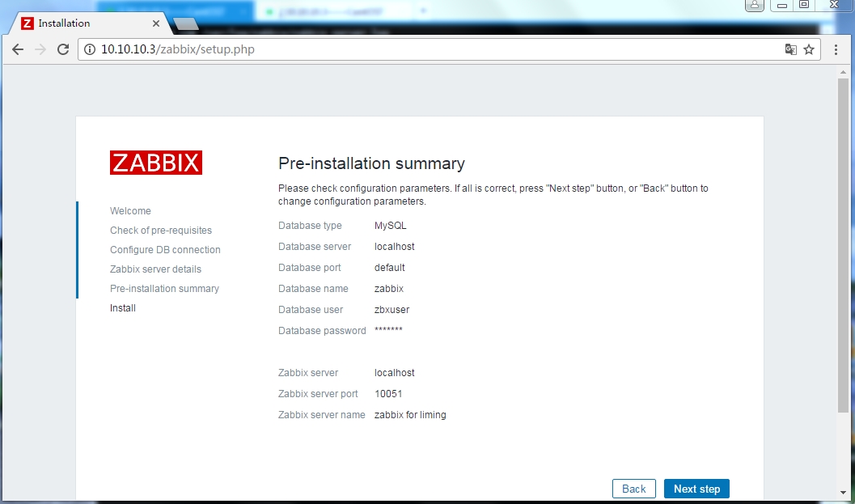Click the Pre-installation summary heading
This screenshot has width=855, height=504.
point(371,163)
